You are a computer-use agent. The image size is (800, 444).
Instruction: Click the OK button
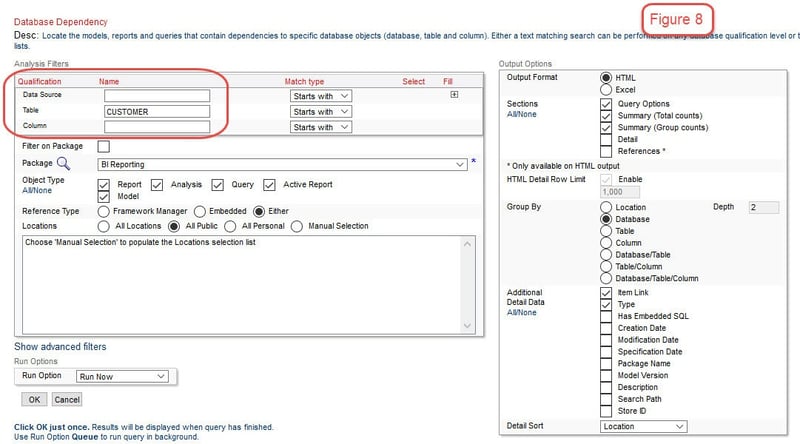tap(34, 400)
